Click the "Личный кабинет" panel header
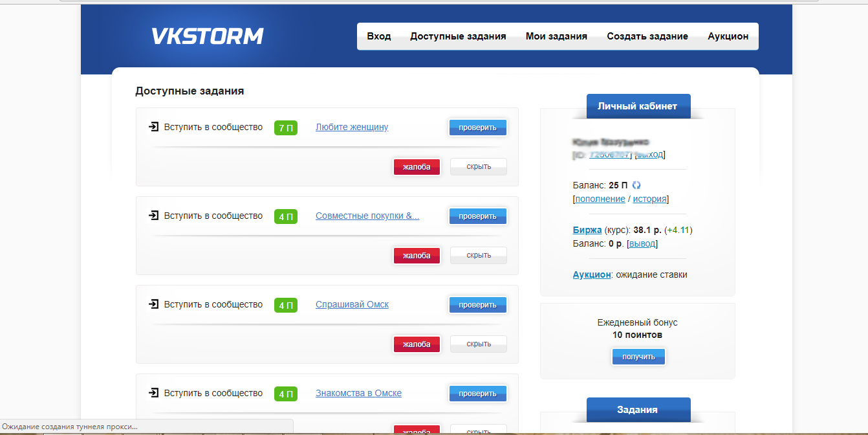 (x=638, y=106)
